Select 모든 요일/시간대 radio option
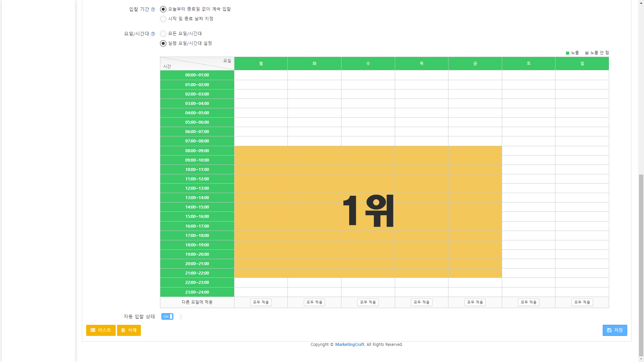This screenshot has width=644, height=362. click(163, 34)
